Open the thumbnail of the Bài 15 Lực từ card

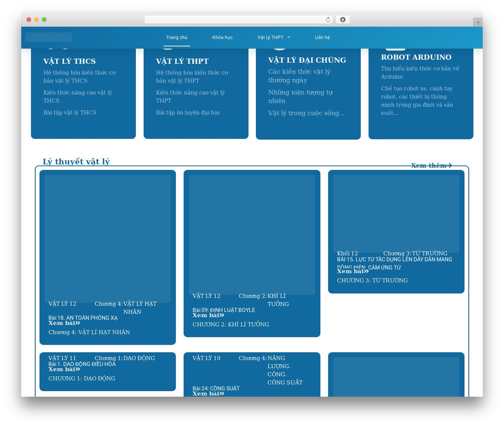pyautogui.click(x=396, y=214)
